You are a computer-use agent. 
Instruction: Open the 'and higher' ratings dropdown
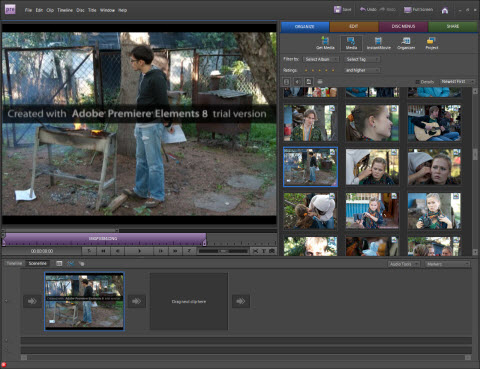(362, 70)
